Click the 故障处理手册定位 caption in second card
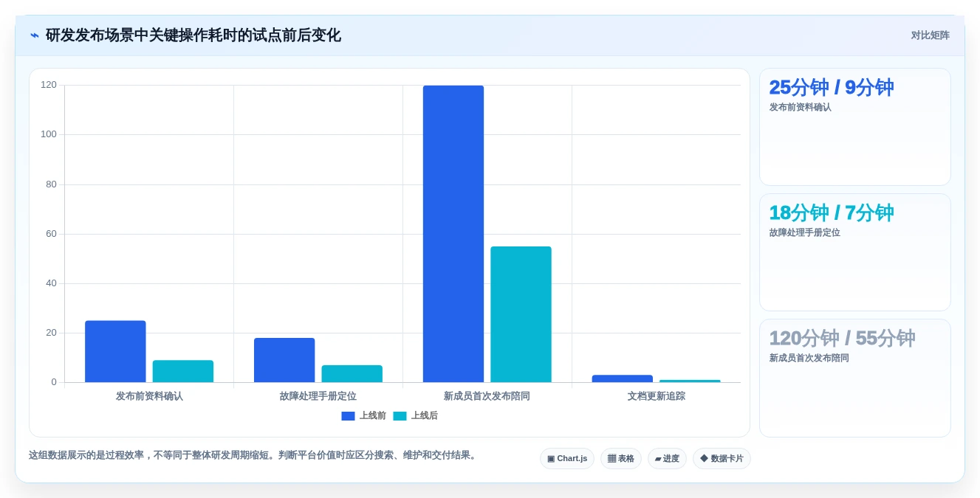This screenshot has height=498, width=980. 805,233
